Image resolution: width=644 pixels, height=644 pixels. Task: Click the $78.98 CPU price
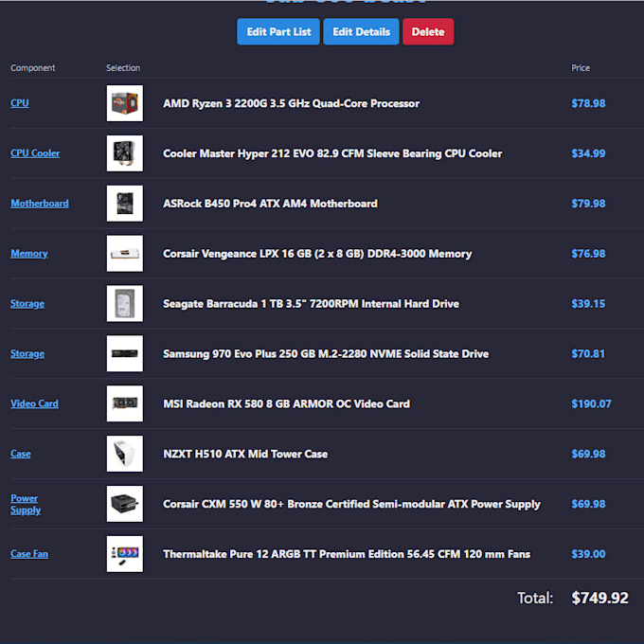pyautogui.click(x=588, y=103)
